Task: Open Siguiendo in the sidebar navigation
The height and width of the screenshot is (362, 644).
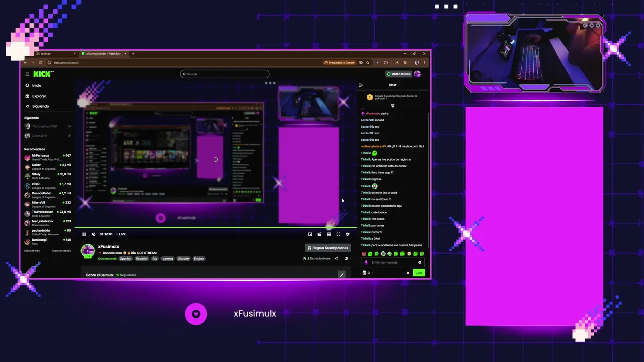Action: click(37, 106)
